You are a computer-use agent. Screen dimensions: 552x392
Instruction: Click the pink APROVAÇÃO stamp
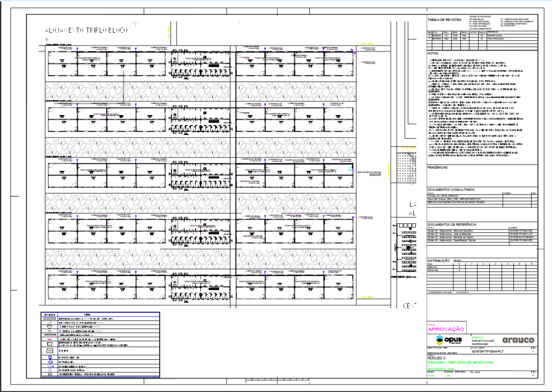(445, 329)
